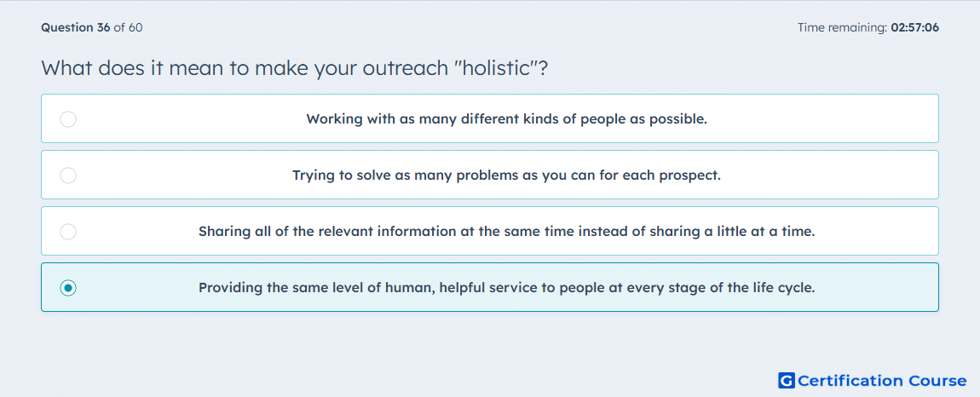Click the blue G logo icon
This screenshot has width=980, height=397.
click(x=787, y=380)
